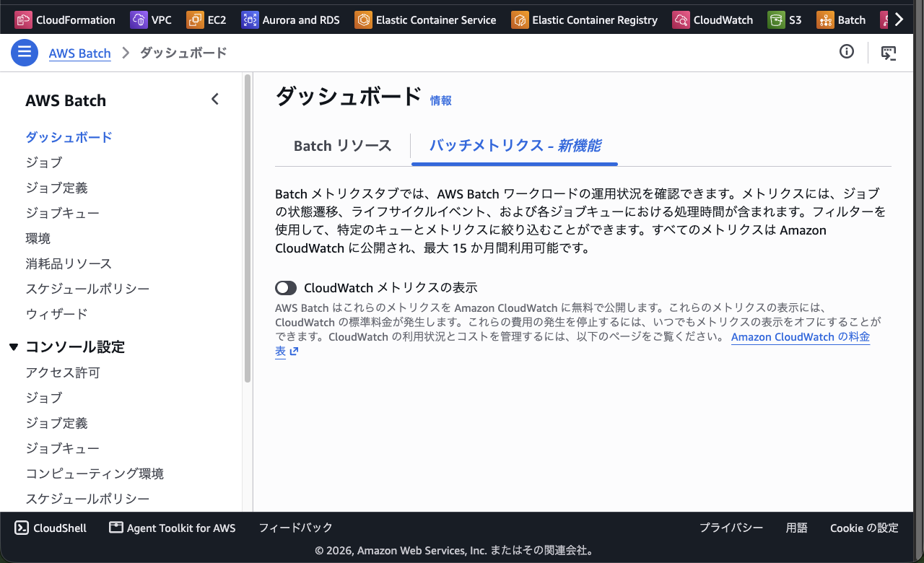Select the バッチメトリクス - 新機能 tab
The height and width of the screenshot is (563, 924).
click(515, 146)
